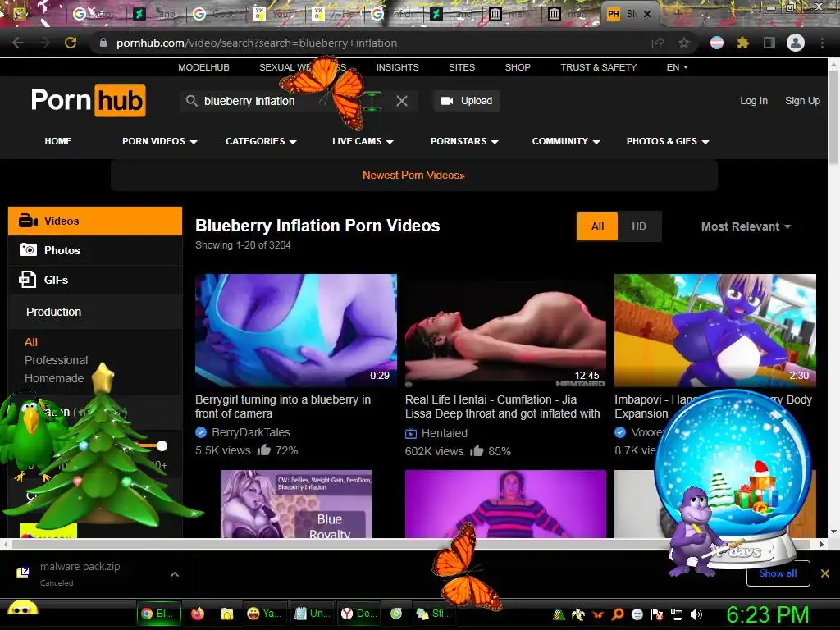Select Photos in the left sidebar
Viewport: 840px width, 630px height.
pos(95,250)
